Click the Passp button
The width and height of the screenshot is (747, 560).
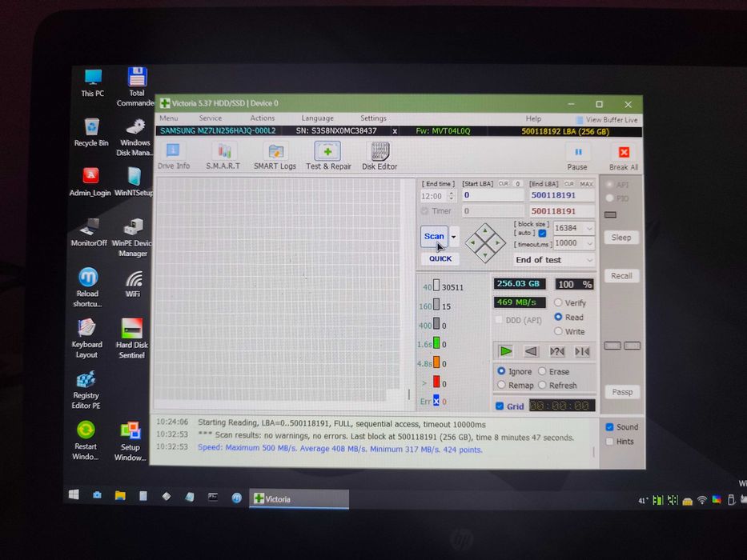pyautogui.click(x=622, y=392)
